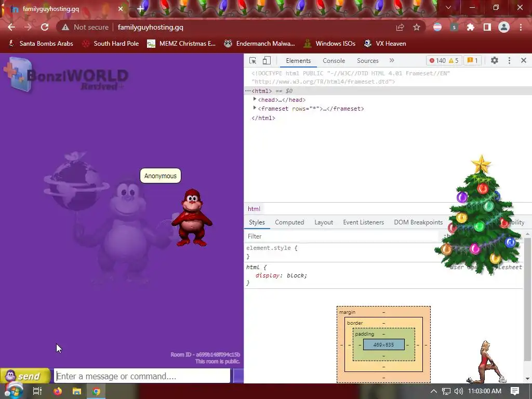Open the Layout pane tab
Image resolution: width=532 pixels, height=399 pixels.
[x=324, y=222]
